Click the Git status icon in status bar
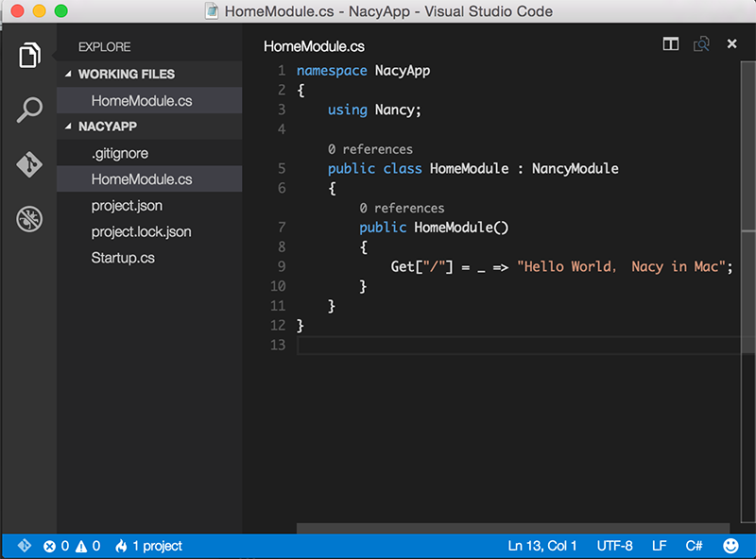This screenshot has height=559, width=756. (25, 546)
